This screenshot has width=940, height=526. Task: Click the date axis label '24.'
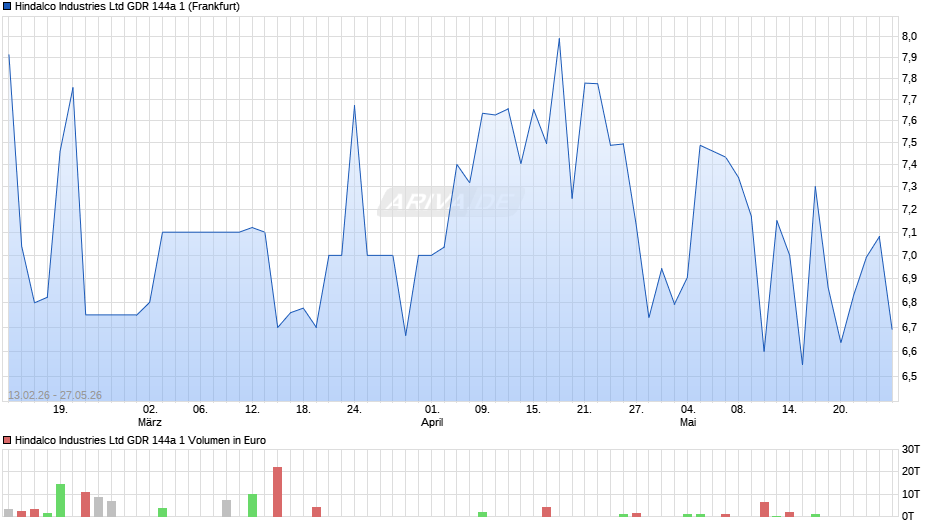coord(354,409)
